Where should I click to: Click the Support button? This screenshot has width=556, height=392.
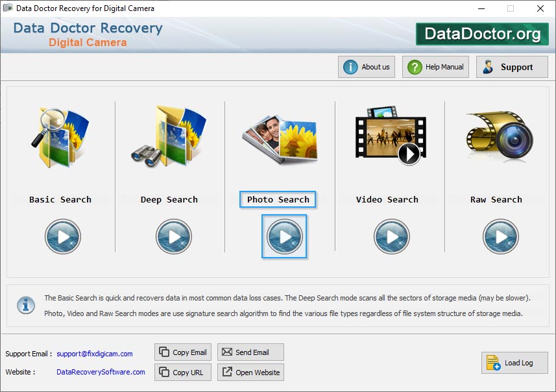pos(512,67)
